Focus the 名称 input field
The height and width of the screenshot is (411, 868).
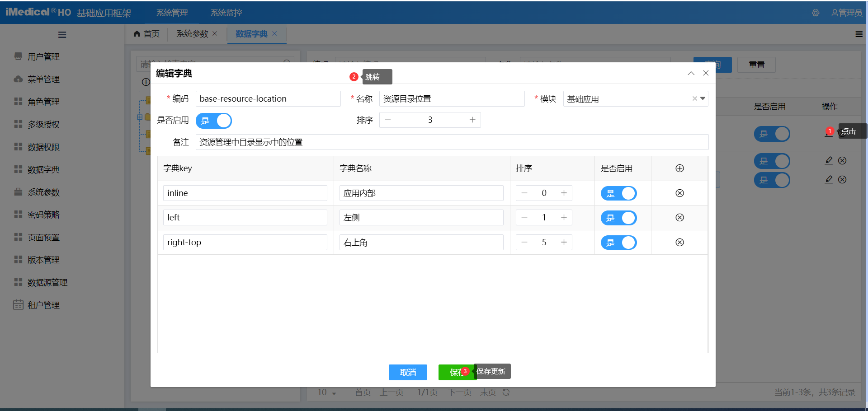(x=452, y=99)
